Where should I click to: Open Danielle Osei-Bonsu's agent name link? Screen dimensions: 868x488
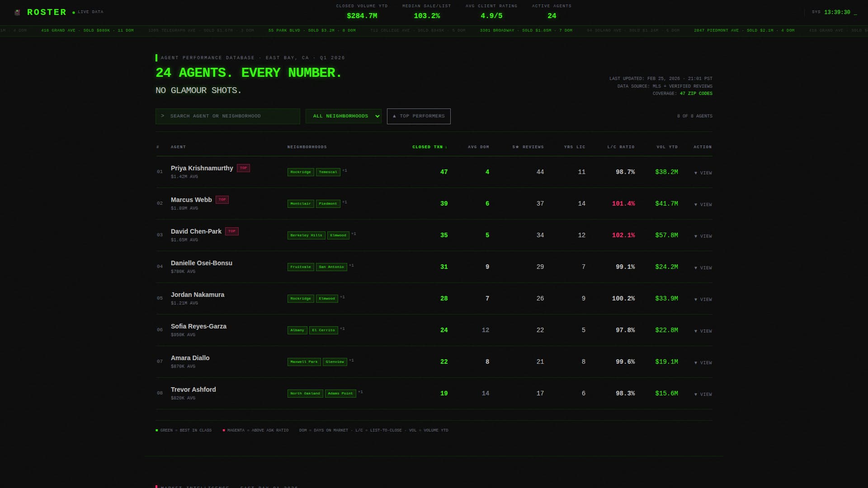202,263
